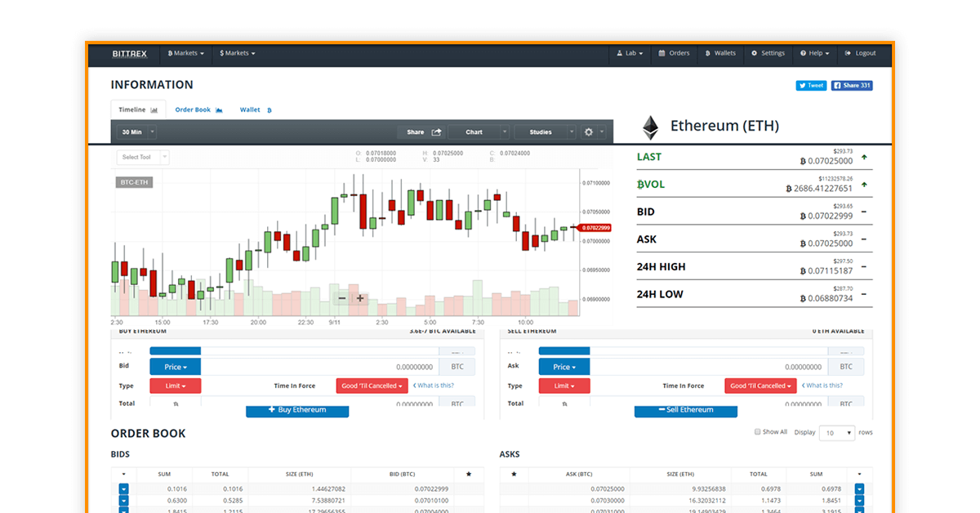Click blue arrow button on ask 0.07025000 row

coord(860,488)
